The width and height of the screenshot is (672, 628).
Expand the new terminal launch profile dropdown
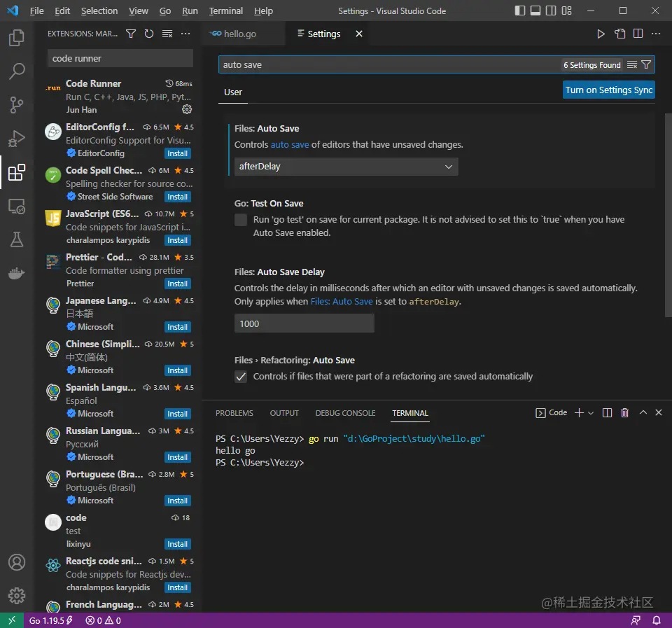click(591, 413)
